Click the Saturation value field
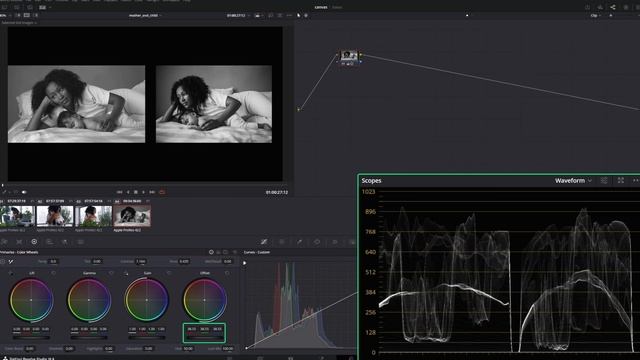Viewport: 640px width, 360px height. pyautogui.click(x=149, y=349)
